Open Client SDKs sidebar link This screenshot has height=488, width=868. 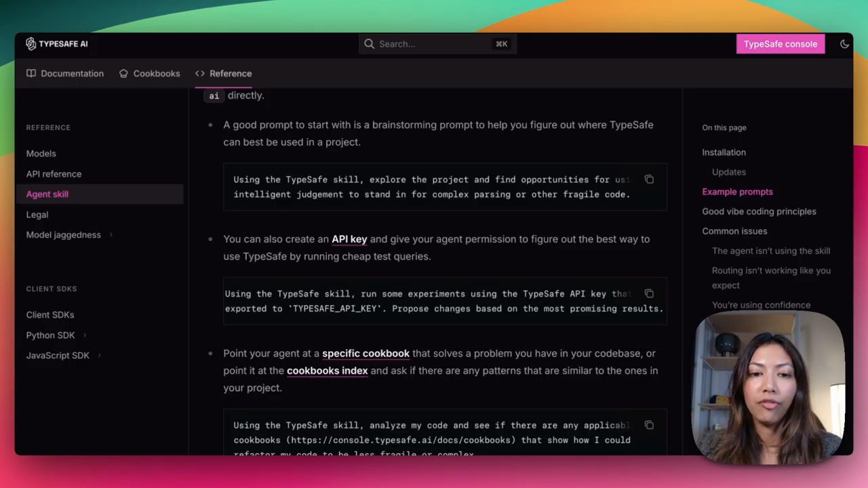click(50, 315)
